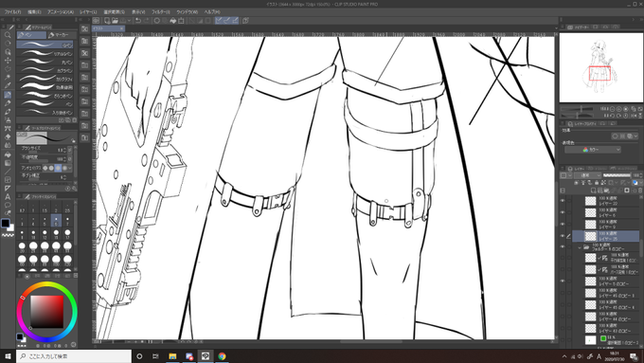Select the Fill bucket tool

(x=8, y=154)
